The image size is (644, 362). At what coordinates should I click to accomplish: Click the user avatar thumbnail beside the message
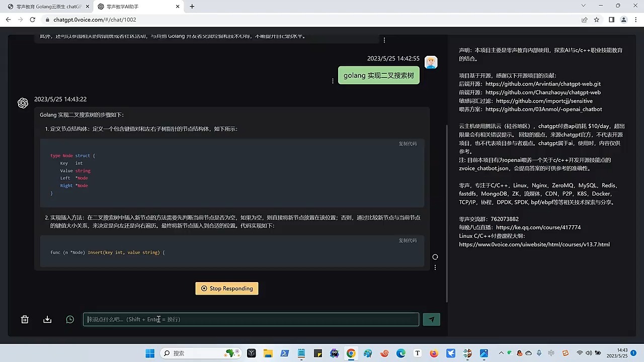(431, 62)
